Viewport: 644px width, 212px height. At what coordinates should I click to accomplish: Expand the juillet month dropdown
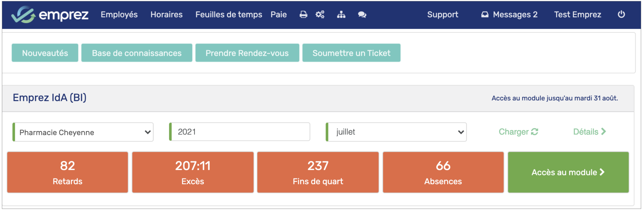[x=396, y=132]
